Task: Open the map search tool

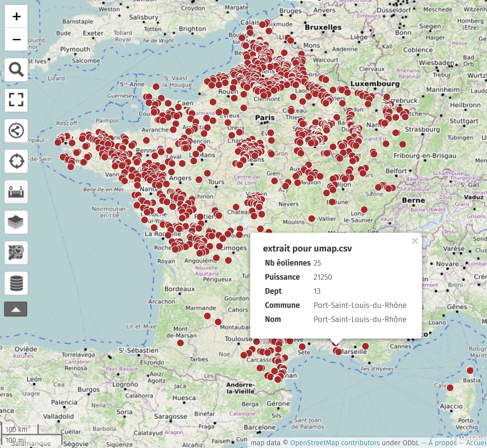Action: tap(16, 70)
